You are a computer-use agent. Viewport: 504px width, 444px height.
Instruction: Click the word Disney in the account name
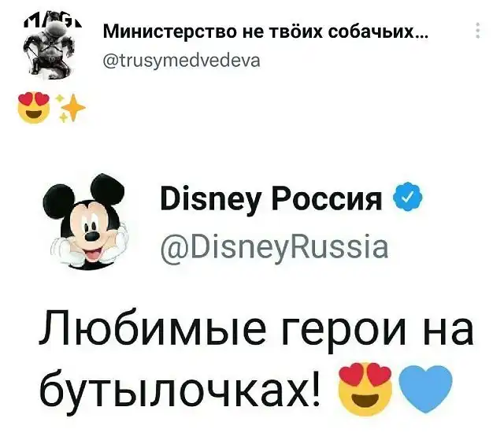210,199
